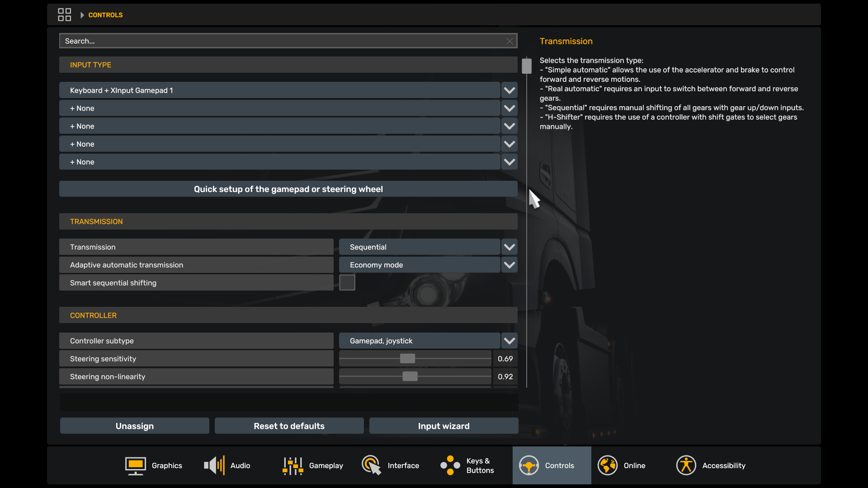Open the Gameplay settings sliders icon
868x488 pixels.
click(x=292, y=465)
